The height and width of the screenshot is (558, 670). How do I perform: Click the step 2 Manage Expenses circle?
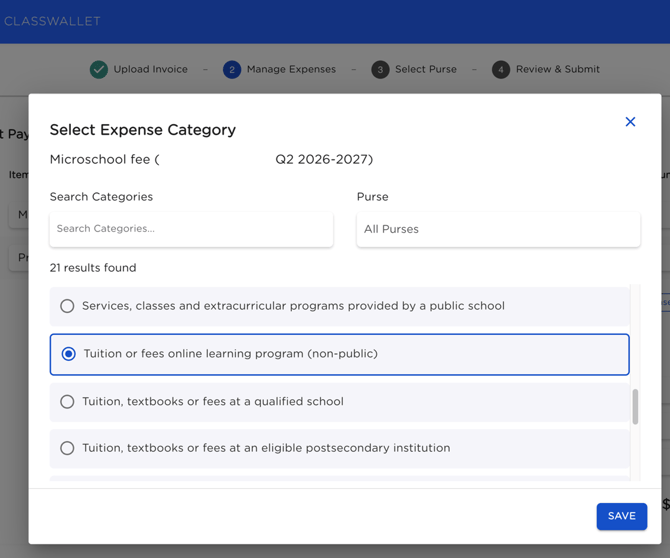point(232,69)
